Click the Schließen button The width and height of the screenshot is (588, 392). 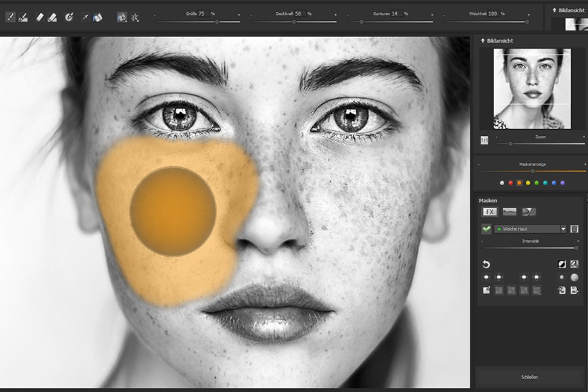tap(529, 377)
